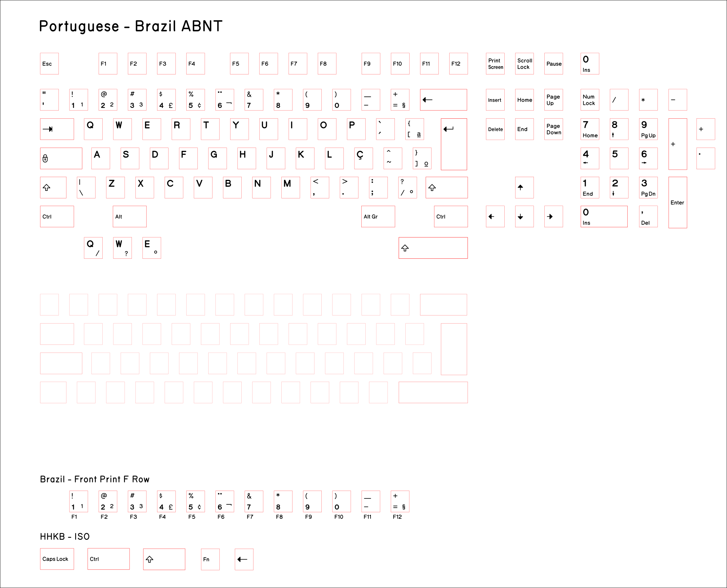Click the Print Screen key
The height and width of the screenshot is (588, 727).
495,64
